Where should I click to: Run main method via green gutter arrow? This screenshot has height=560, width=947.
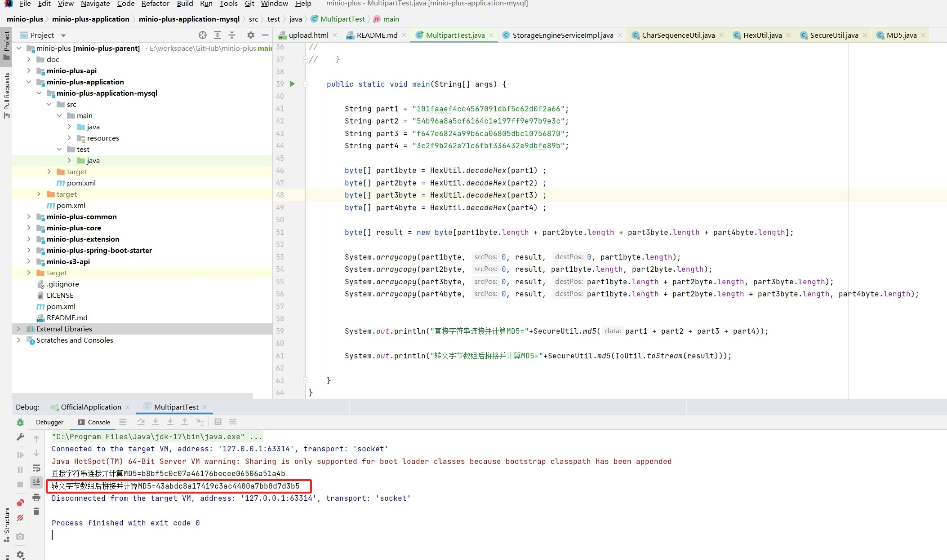pyautogui.click(x=292, y=84)
